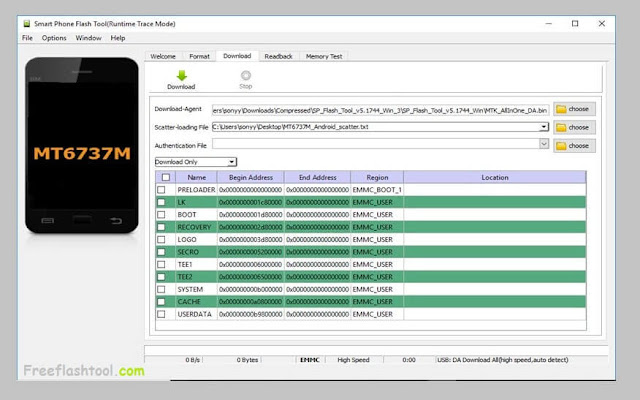Open the File menu
Viewport: 640px width, 400px height.
click(x=27, y=38)
